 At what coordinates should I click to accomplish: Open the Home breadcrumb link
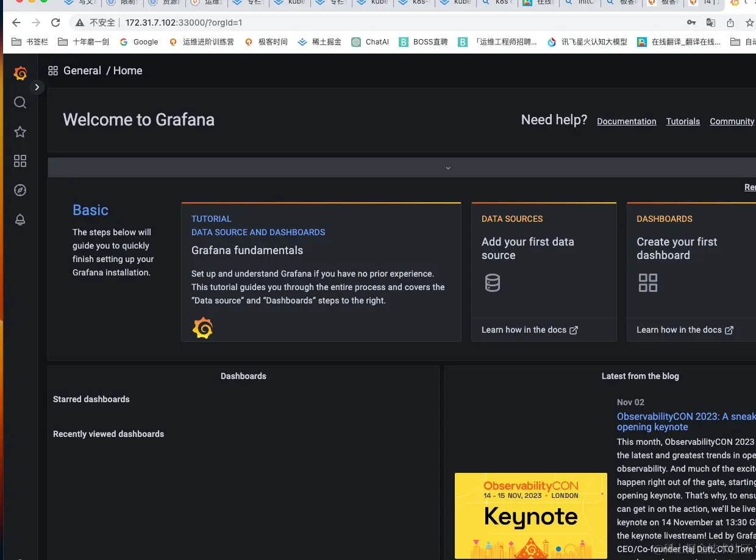click(127, 71)
